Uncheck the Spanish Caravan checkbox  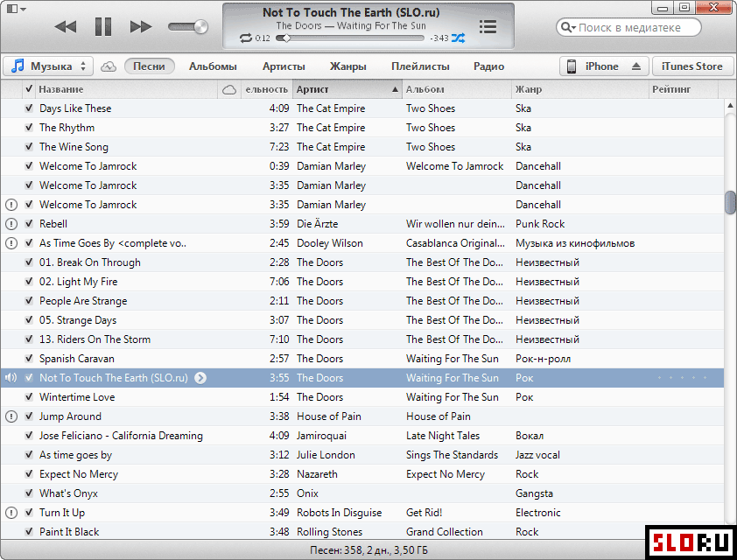29,359
